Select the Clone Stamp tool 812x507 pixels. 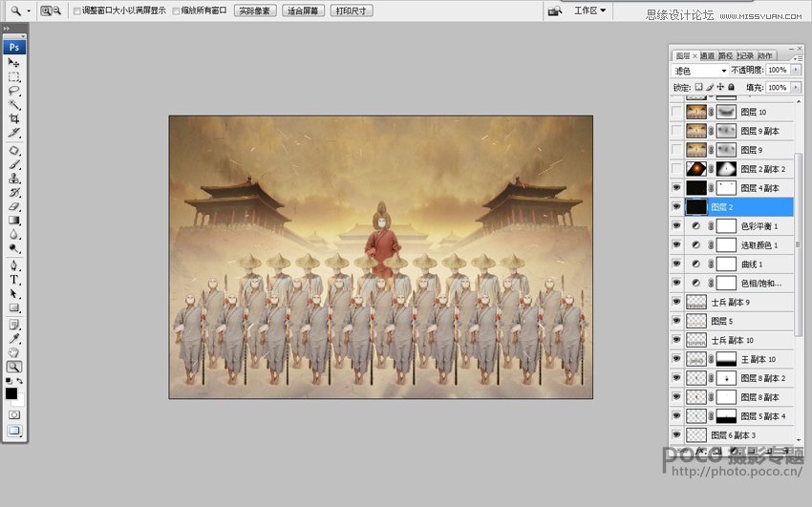coord(14,179)
